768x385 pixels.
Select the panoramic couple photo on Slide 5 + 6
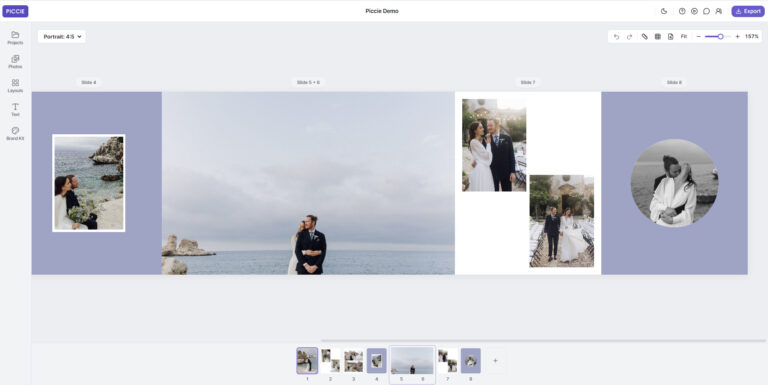click(308, 183)
